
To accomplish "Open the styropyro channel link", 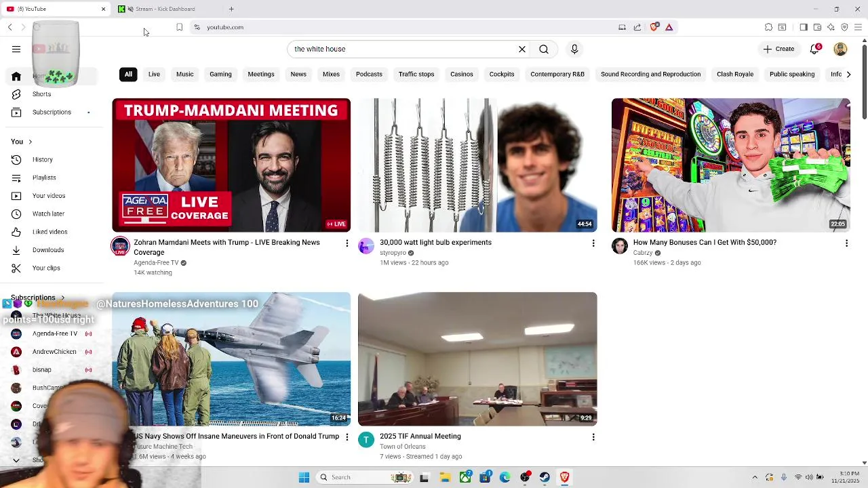I will pyautogui.click(x=393, y=253).
